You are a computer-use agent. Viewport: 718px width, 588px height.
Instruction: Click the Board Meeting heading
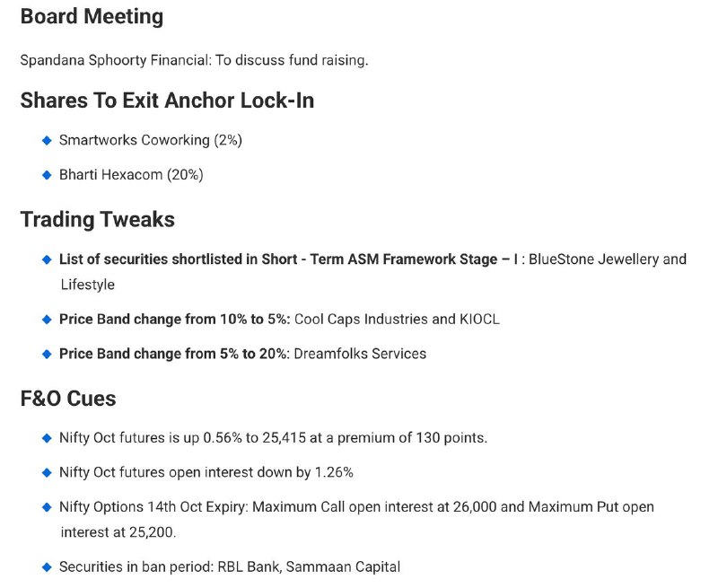pyautogui.click(x=92, y=16)
